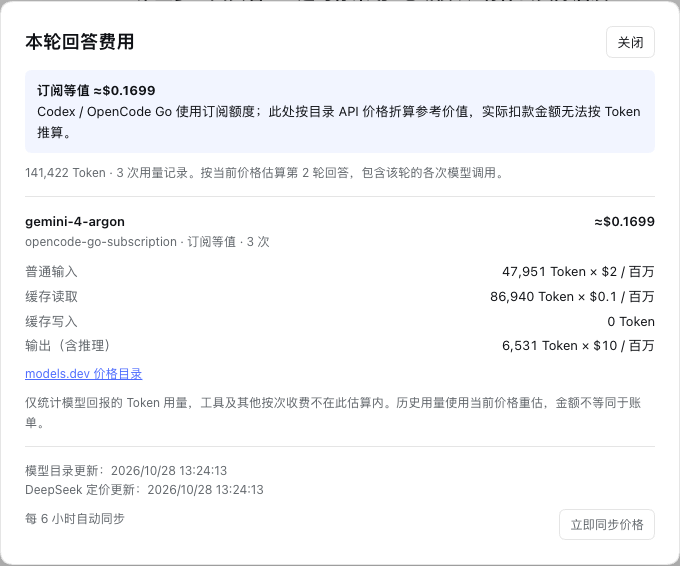Click the 普通输入 row label
Viewport: 680px width, 566px height.
[51, 272]
